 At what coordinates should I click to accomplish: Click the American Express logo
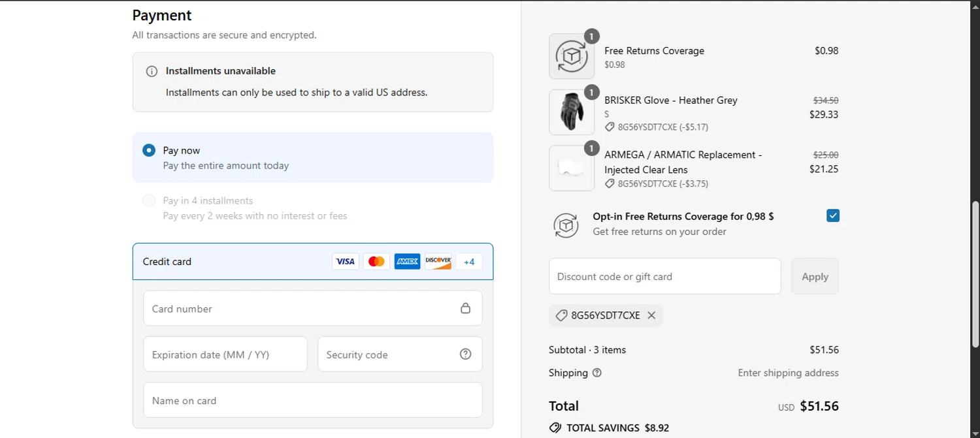pyautogui.click(x=407, y=262)
